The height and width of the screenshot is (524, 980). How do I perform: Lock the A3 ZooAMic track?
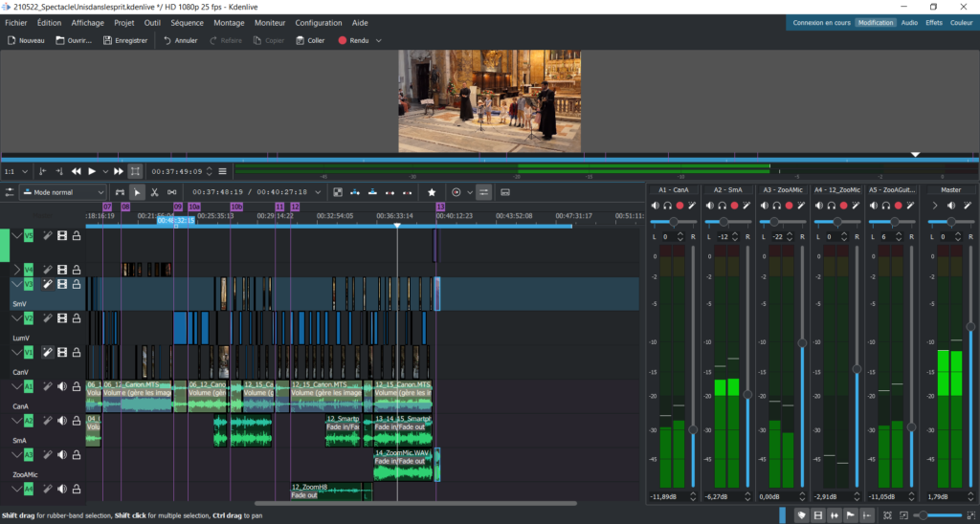[77, 454]
